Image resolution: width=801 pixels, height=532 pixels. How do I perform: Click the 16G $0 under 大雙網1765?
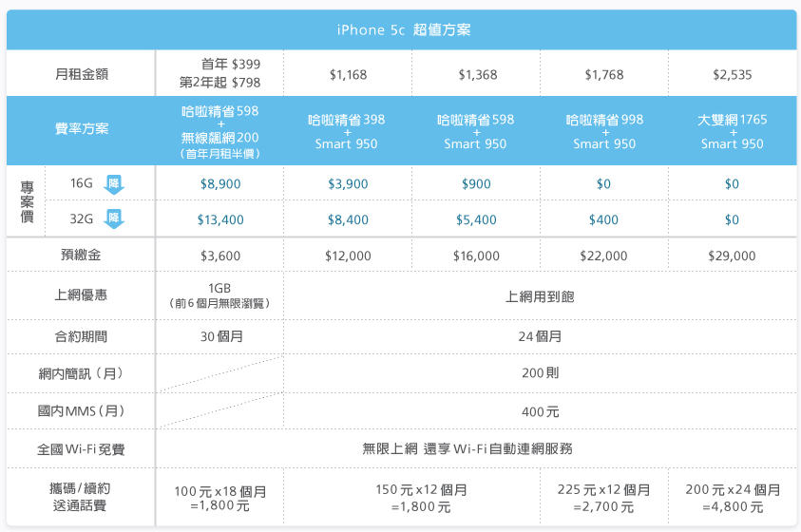(x=732, y=183)
